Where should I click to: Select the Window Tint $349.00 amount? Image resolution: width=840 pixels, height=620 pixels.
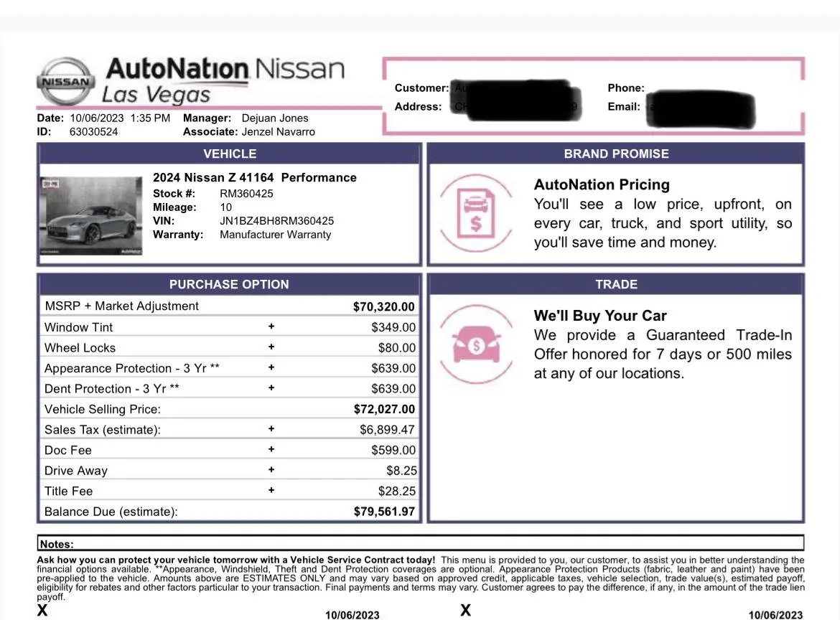pos(393,327)
